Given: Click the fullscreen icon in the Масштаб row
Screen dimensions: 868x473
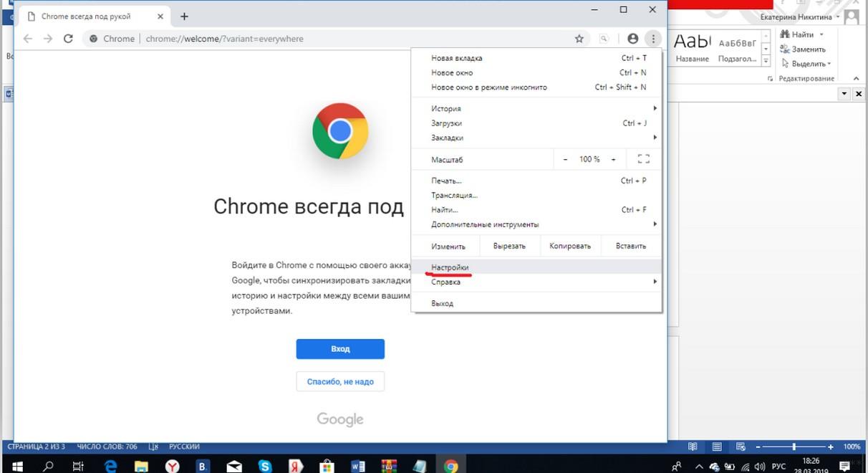Looking at the screenshot, I should (643, 159).
